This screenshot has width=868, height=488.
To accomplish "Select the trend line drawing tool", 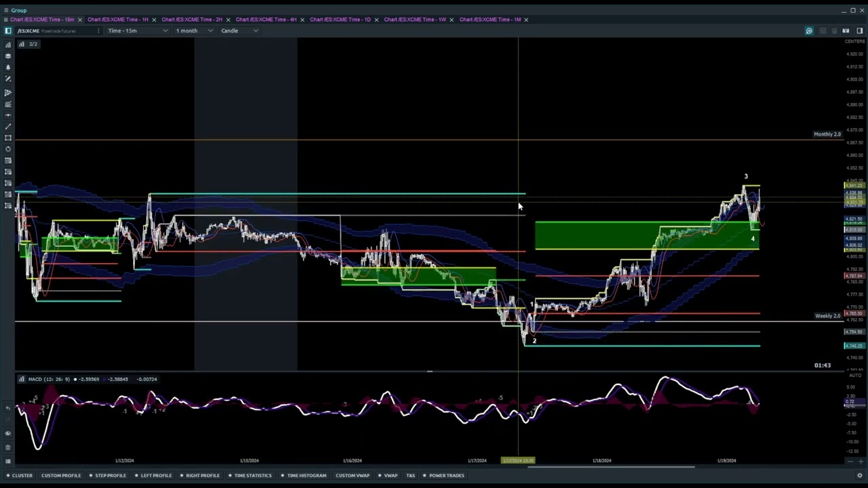I will 8,127.
